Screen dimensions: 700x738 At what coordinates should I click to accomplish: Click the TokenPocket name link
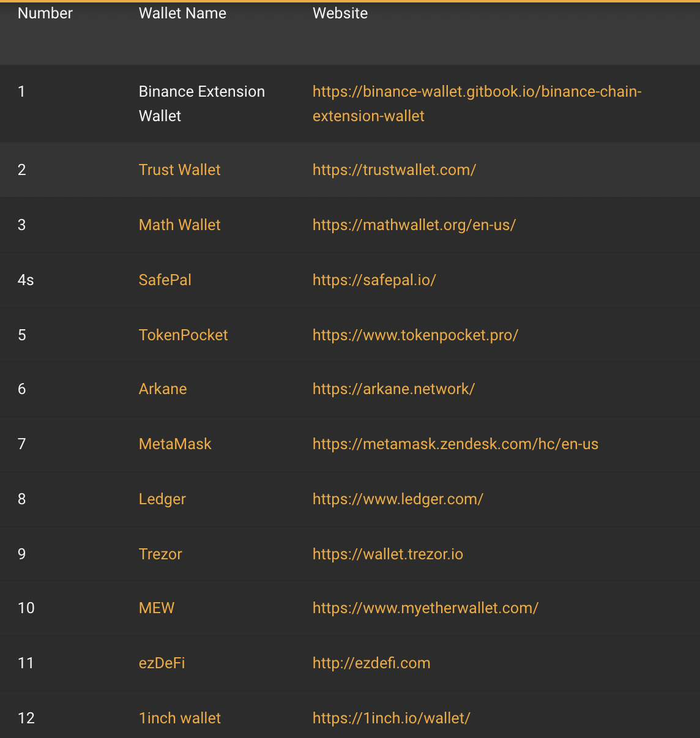click(183, 335)
